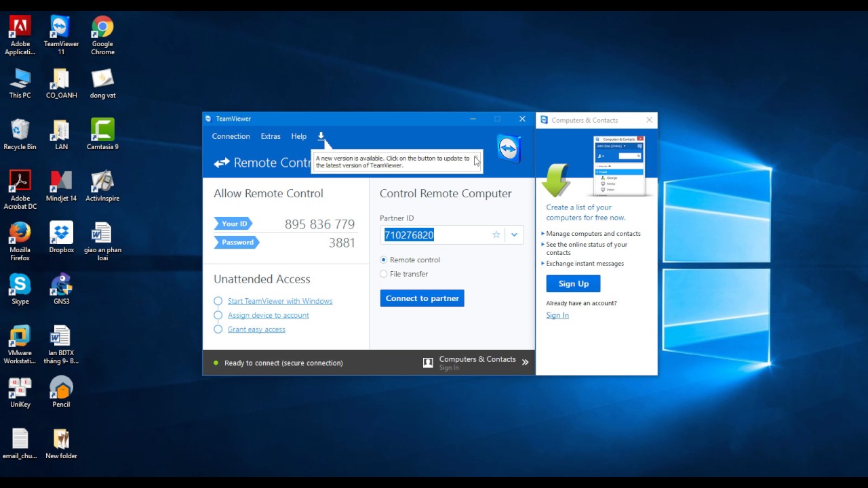Open the CO_OANH folder icon
The width and height of the screenshot is (868, 488).
coord(61,83)
